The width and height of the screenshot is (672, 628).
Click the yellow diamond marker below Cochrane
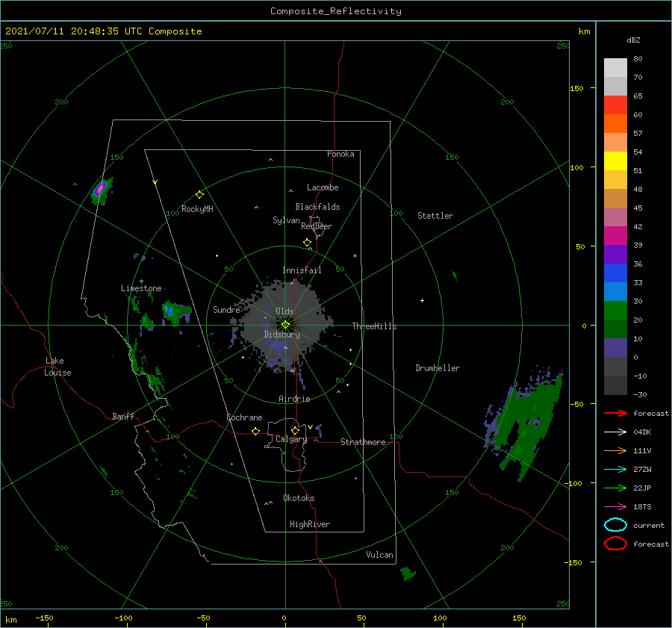click(256, 432)
